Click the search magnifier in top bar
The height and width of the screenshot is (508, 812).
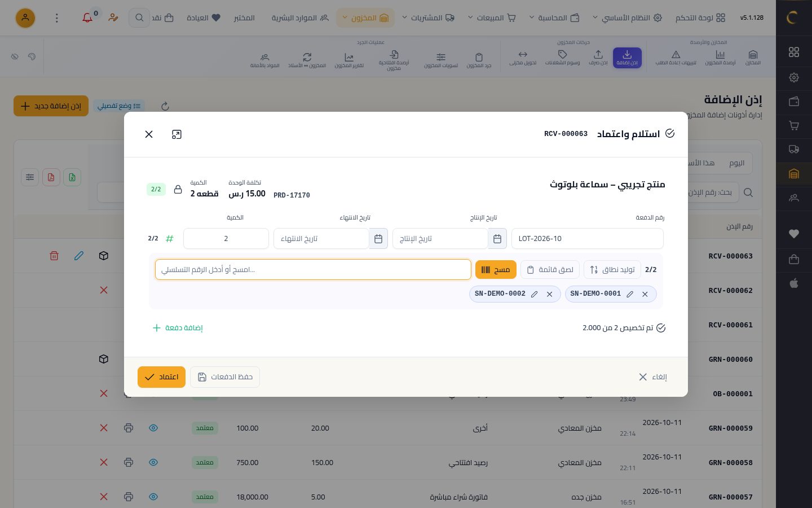coord(139,18)
